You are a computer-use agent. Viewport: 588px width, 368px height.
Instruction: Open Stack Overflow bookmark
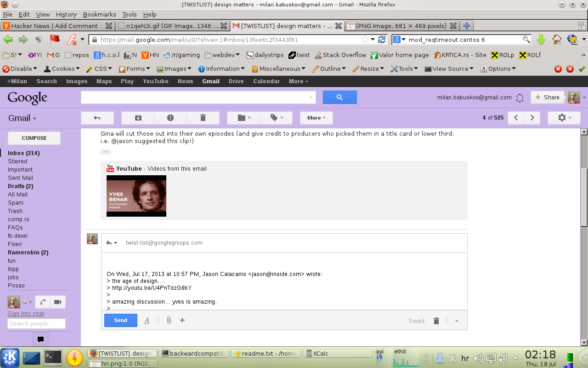[x=340, y=55]
